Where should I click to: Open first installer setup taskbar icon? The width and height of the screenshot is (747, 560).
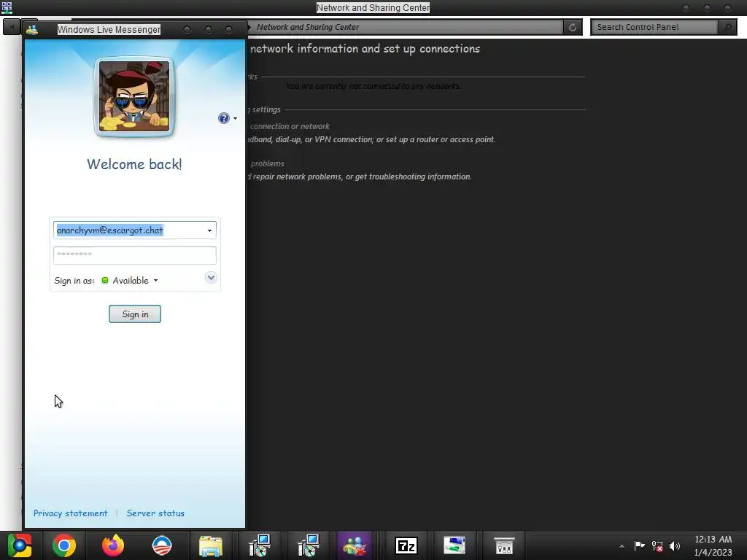coord(260,545)
